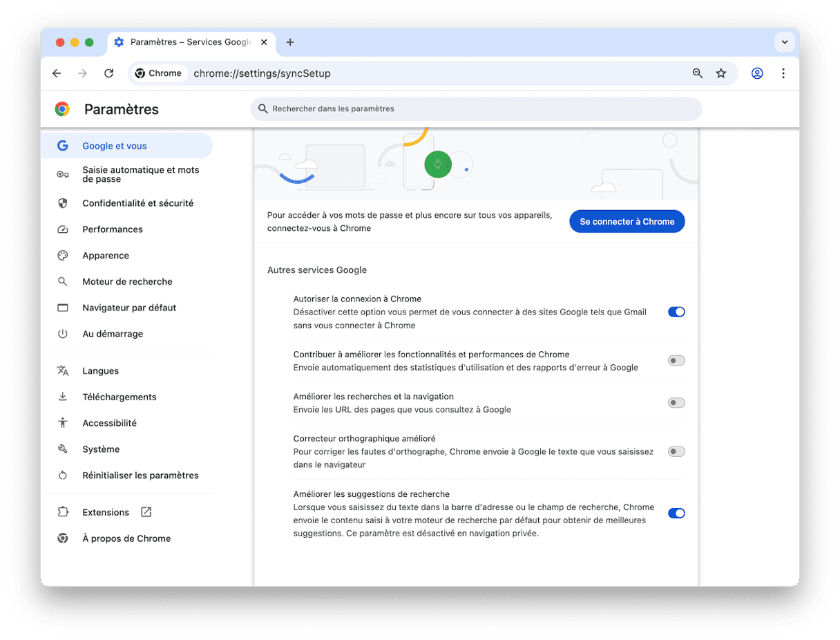
Task: Enable "Contribuer à améliorer les fonctionnalités" toggle
Action: tap(676, 361)
